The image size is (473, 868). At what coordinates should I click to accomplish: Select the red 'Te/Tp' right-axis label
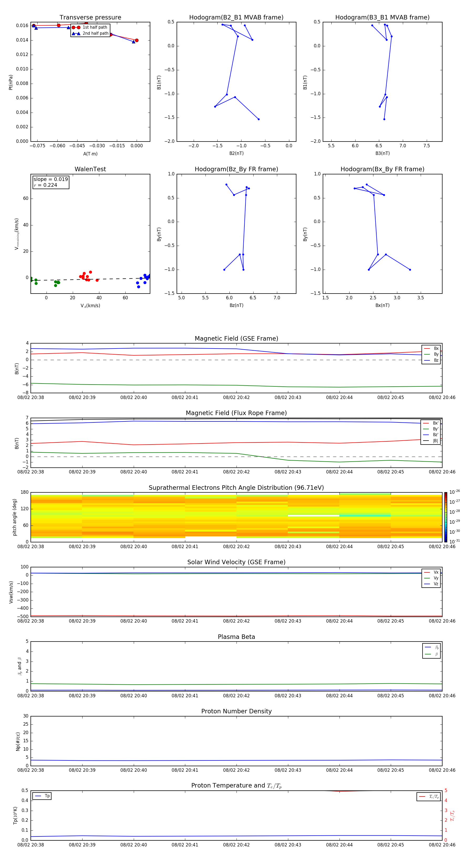[452, 816]
